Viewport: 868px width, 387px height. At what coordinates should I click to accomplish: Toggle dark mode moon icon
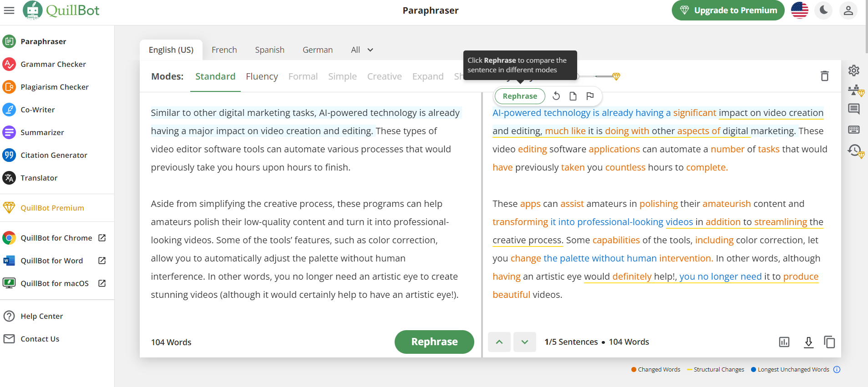[x=824, y=10]
